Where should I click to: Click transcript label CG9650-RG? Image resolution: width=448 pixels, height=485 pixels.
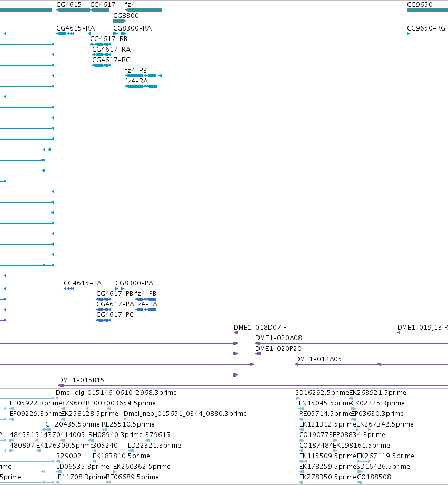(426, 28)
